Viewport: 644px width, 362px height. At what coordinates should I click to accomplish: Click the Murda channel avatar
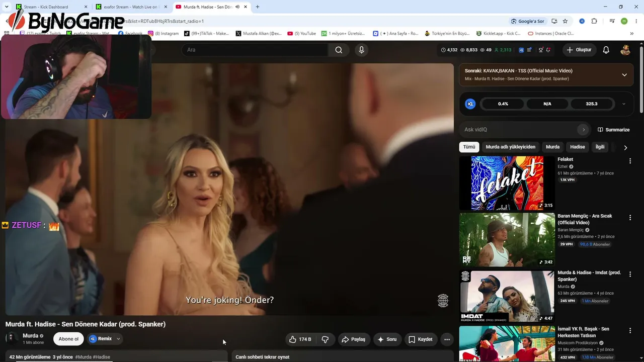(x=12, y=339)
